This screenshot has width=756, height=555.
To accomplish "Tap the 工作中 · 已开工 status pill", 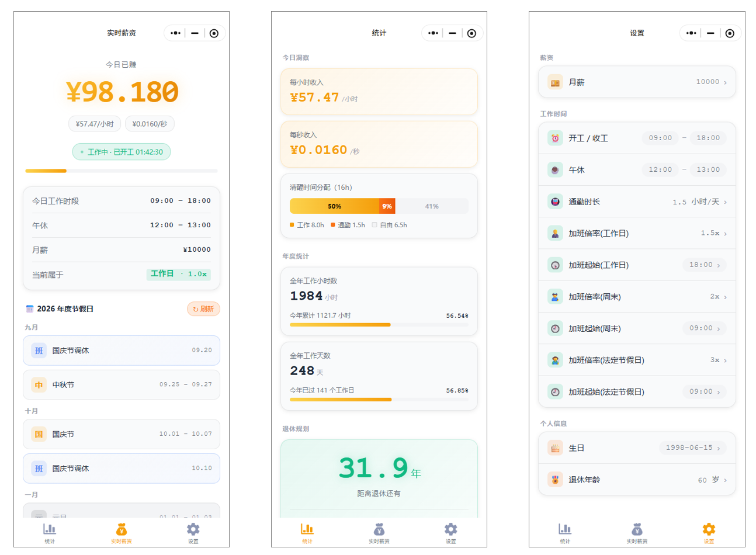I will click(122, 152).
